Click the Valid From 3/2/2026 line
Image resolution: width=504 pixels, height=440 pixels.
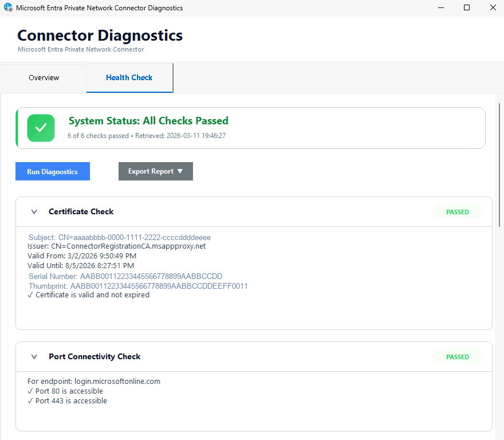click(x=82, y=256)
